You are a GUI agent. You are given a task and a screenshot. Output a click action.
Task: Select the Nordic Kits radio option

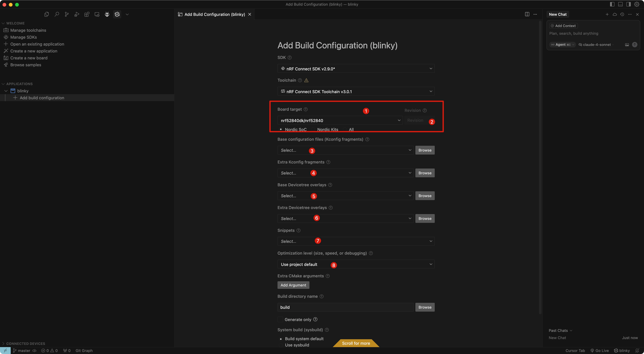313,129
